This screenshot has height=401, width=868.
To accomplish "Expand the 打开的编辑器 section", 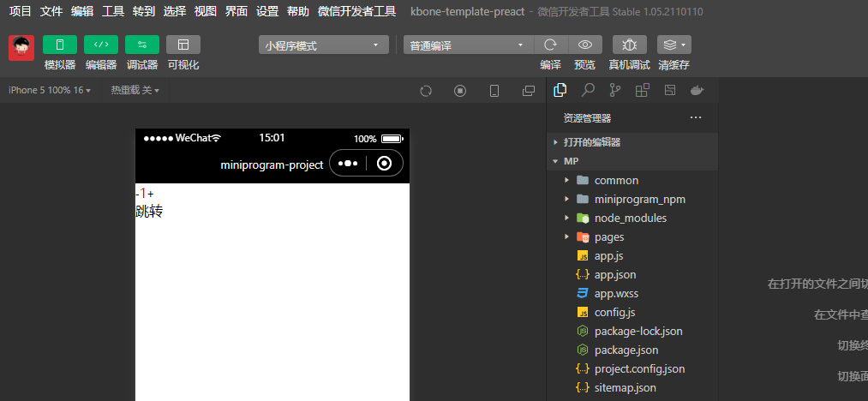I will [632, 142].
